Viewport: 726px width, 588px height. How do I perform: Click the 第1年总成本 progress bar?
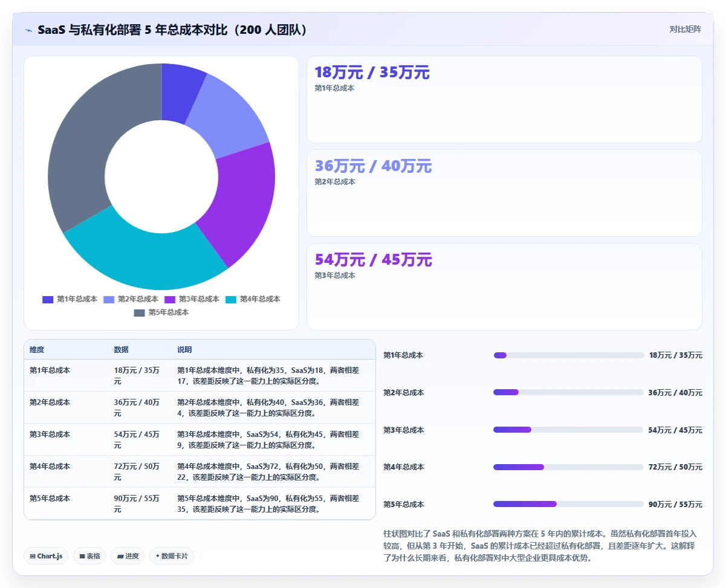point(569,355)
